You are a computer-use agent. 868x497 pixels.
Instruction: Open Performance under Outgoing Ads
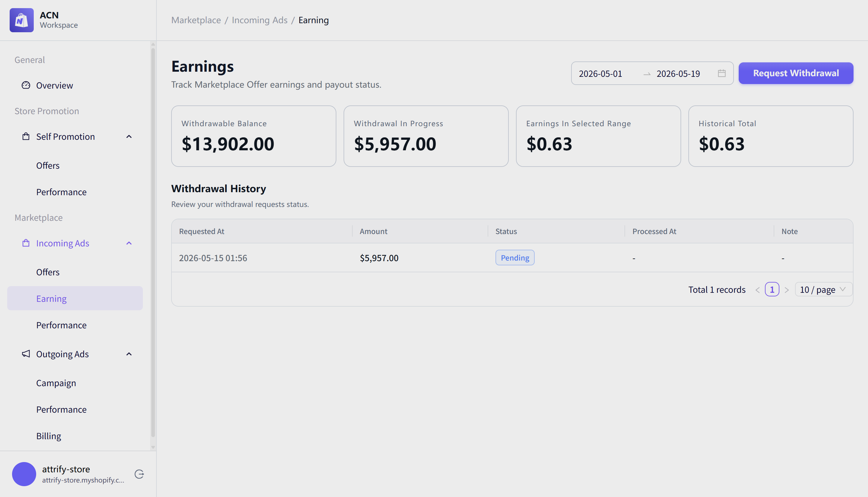75,409
